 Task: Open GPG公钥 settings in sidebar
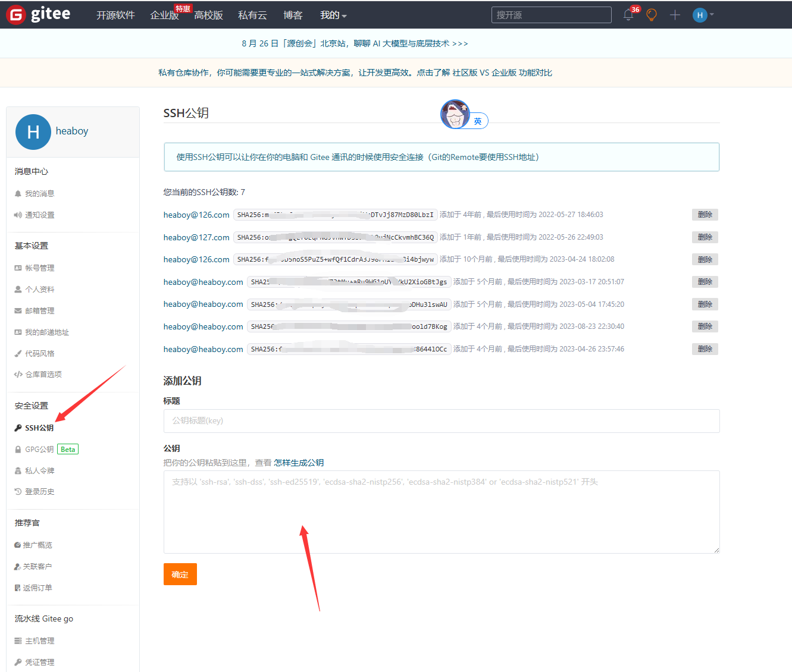pyautogui.click(x=39, y=450)
